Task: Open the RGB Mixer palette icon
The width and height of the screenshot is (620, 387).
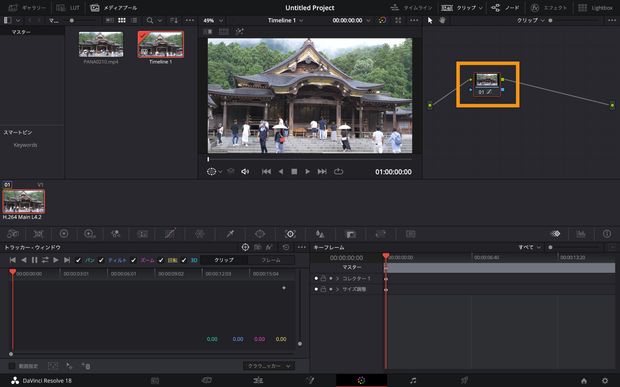Action: point(115,234)
